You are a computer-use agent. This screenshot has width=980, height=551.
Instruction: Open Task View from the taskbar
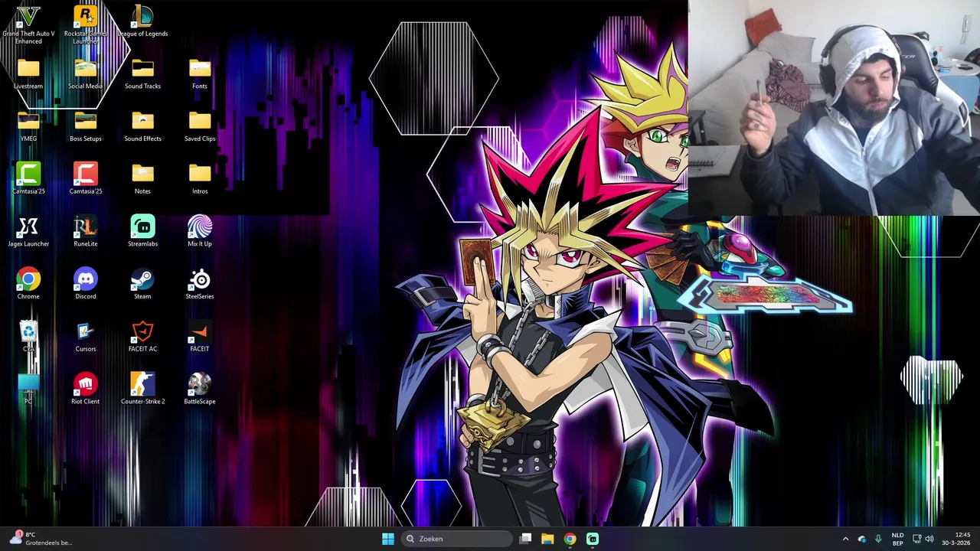(525, 539)
